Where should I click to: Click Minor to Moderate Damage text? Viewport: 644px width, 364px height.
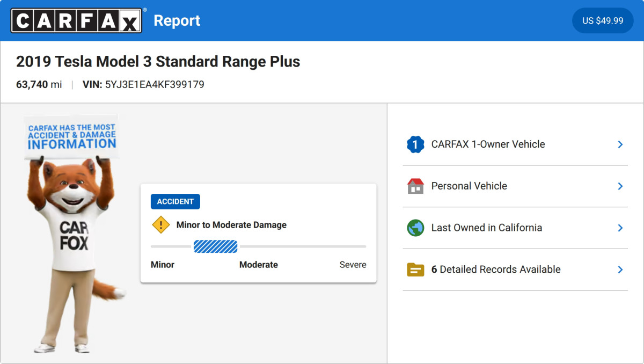pyautogui.click(x=231, y=225)
